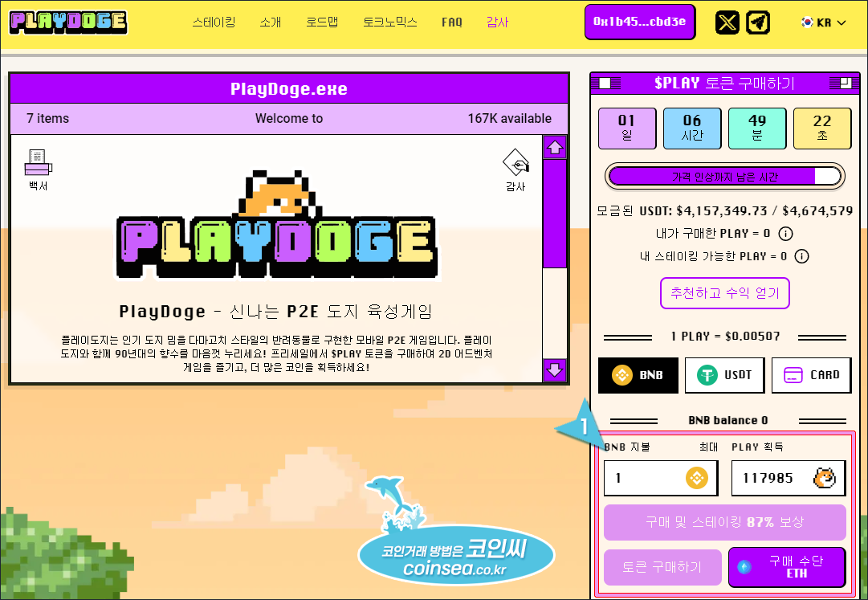
Task: Click the 22 초 countdown box
Action: point(822,129)
